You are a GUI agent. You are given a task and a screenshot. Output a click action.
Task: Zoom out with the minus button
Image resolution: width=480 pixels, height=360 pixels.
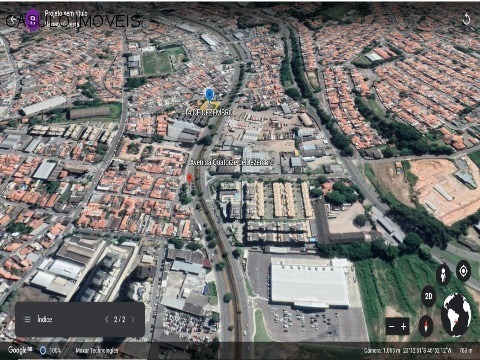click(x=392, y=327)
